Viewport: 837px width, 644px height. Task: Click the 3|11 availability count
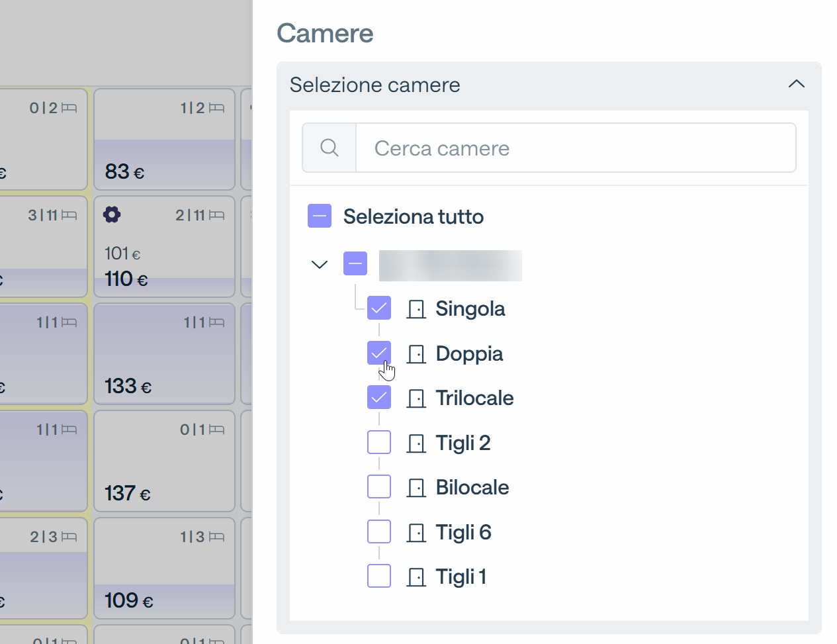pyautogui.click(x=43, y=215)
